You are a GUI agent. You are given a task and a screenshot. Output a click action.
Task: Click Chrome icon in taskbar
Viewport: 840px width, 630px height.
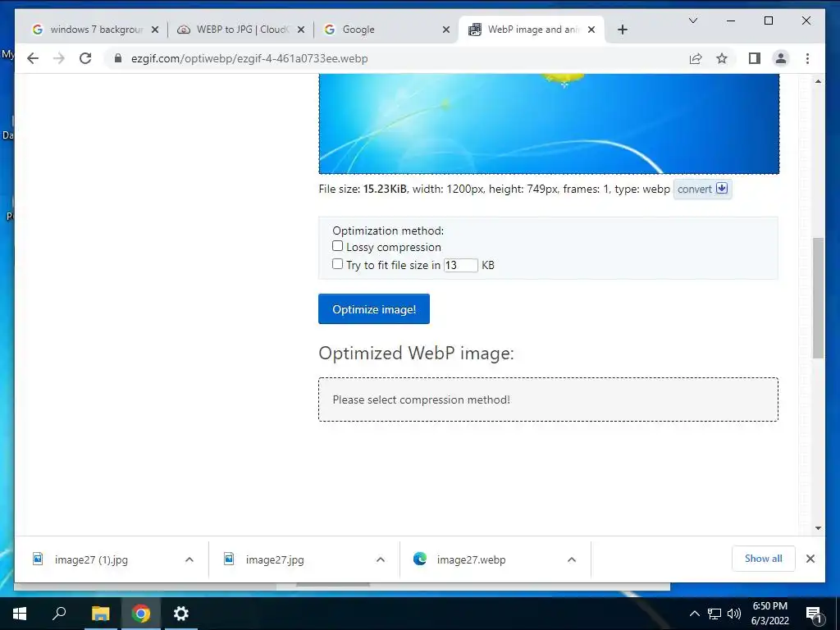click(x=141, y=614)
